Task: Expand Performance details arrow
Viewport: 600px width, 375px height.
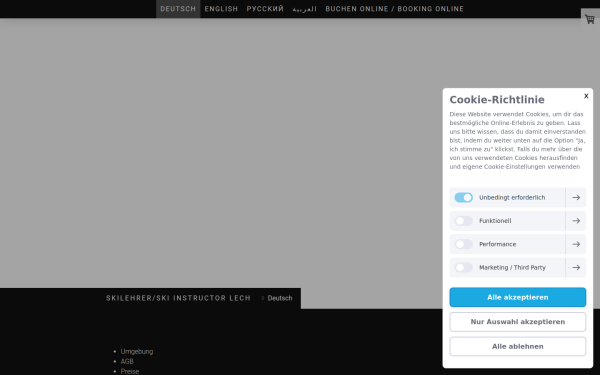Action: [x=576, y=244]
